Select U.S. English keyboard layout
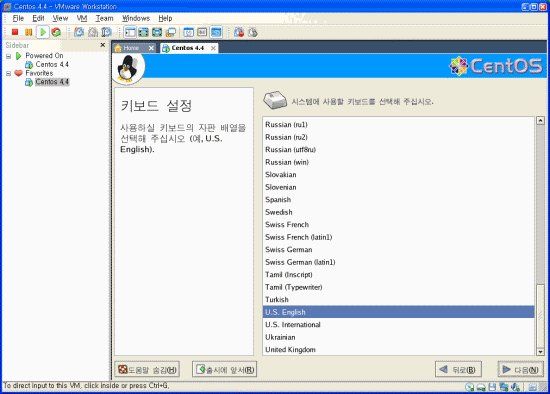550x394 pixels. [398, 312]
